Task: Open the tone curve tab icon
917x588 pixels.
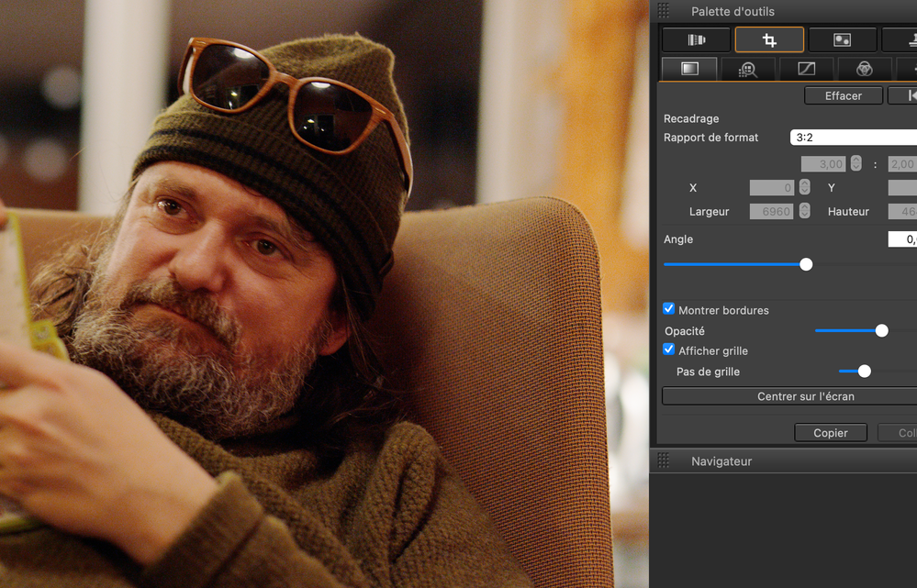Action: pos(806,69)
